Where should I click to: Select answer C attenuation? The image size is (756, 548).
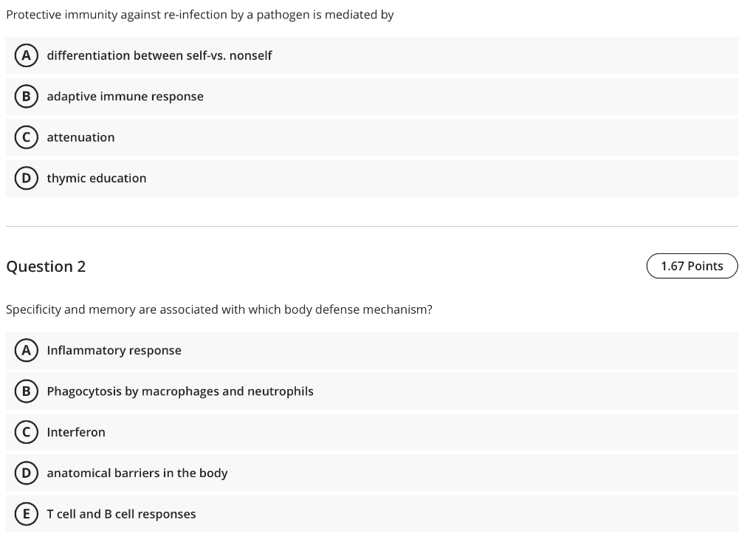[x=80, y=137]
